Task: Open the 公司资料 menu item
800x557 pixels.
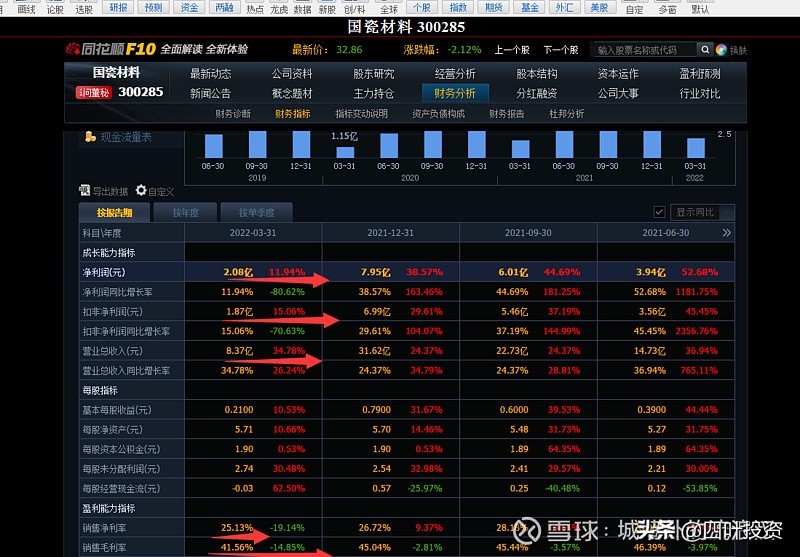Action: [292, 74]
